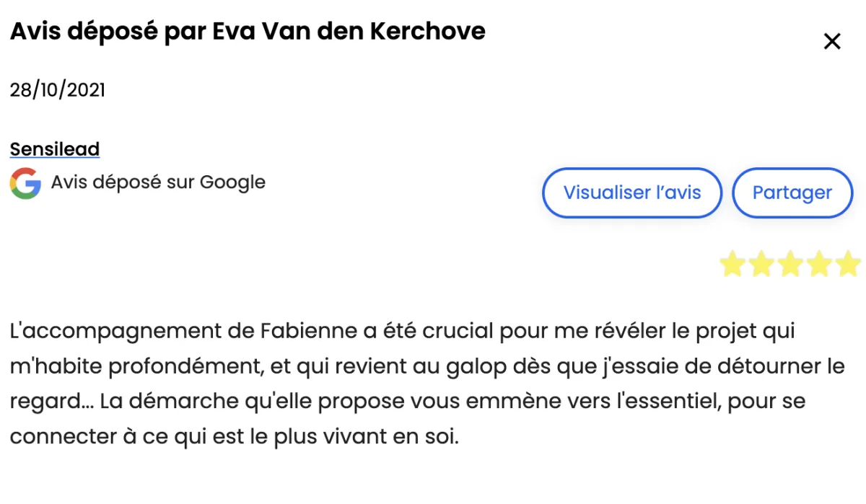This screenshot has height=504, width=866.
Task: Close the review popup with the X
Action: pyautogui.click(x=832, y=42)
